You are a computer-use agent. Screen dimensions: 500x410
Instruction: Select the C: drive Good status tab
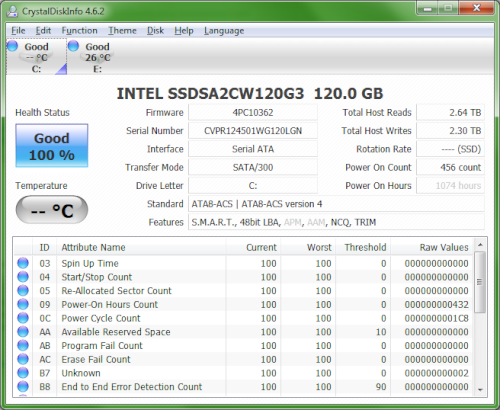[37, 57]
